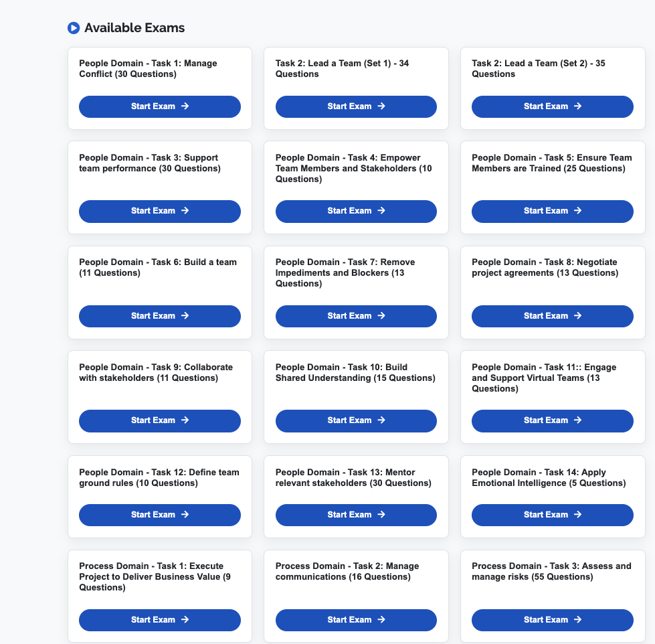Start Remove Impediments and Blockers exam
The height and width of the screenshot is (644, 655).
pyautogui.click(x=356, y=316)
